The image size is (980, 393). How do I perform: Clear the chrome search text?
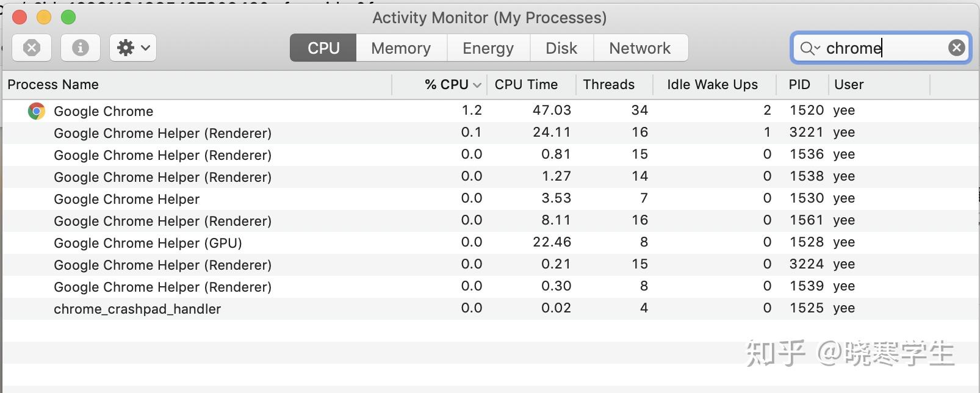[x=957, y=48]
